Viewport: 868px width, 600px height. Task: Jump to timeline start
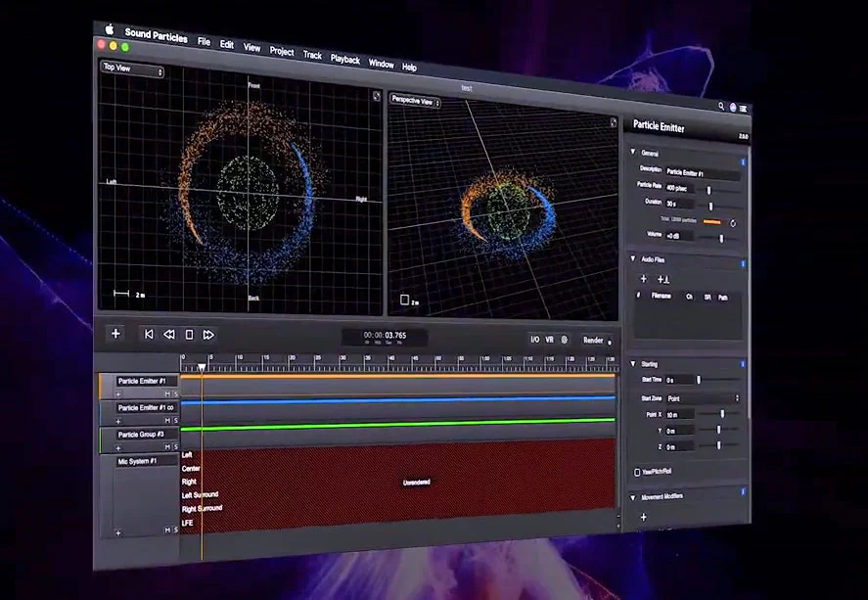(149, 335)
